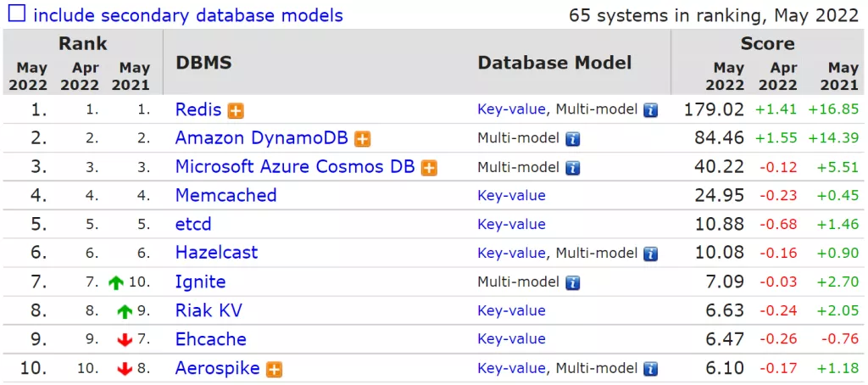Click the etcd DBMS link
The width and height of the screenshot is (868, 385).
(193, 225)
